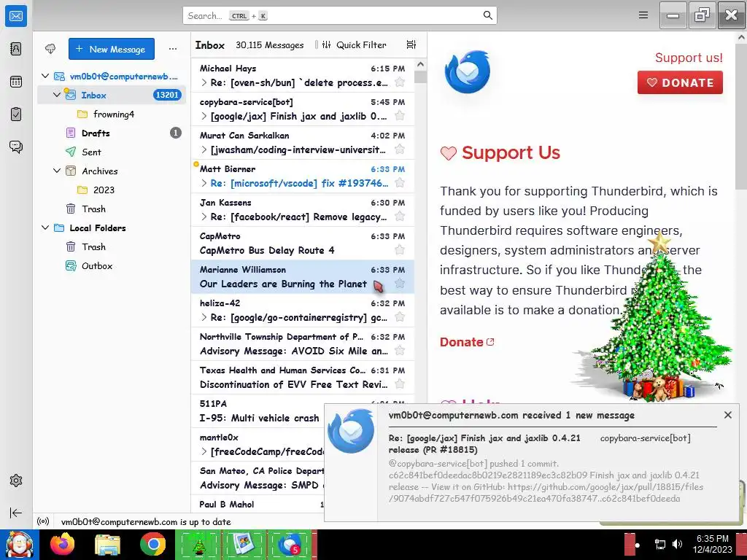Open the file manager from taskbar
This screenshot has height=560, width=747.
107,544
